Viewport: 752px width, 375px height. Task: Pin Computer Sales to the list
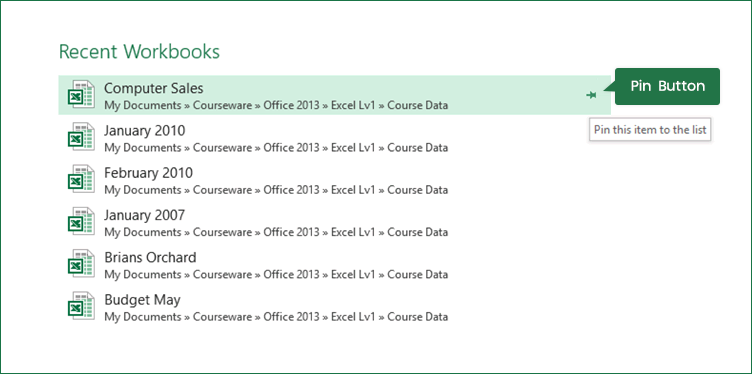591,95
